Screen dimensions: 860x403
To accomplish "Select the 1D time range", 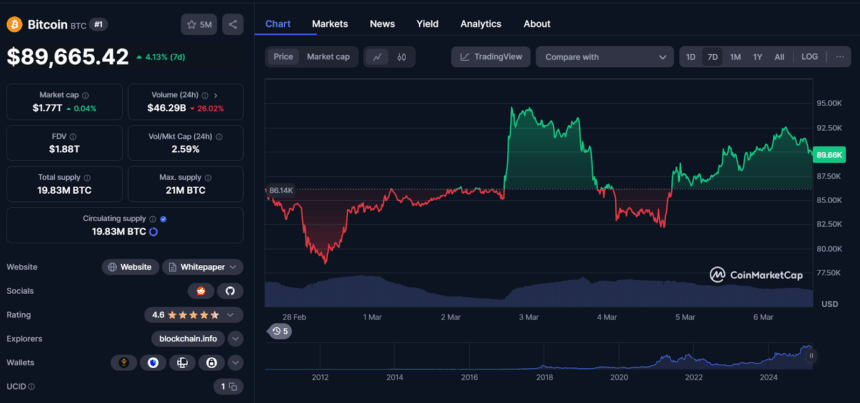I will [x=691, y=57].
